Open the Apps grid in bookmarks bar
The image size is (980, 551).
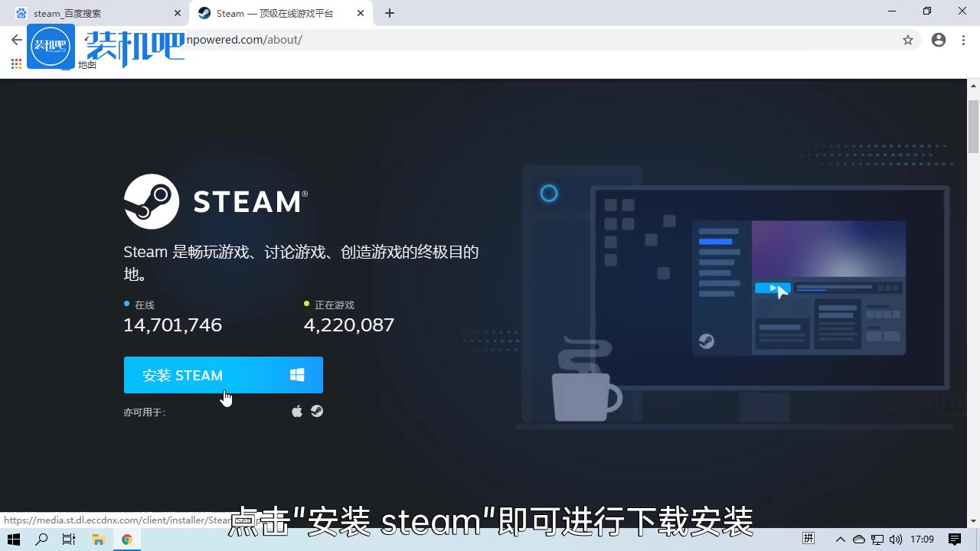(x=16, y=64)
